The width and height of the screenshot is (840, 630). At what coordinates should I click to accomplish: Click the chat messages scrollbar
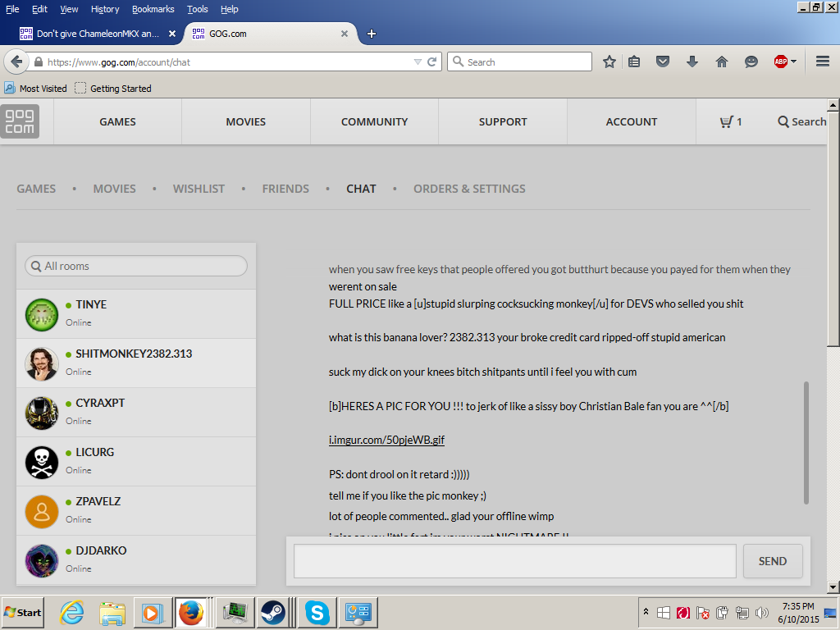coord(806,442)
